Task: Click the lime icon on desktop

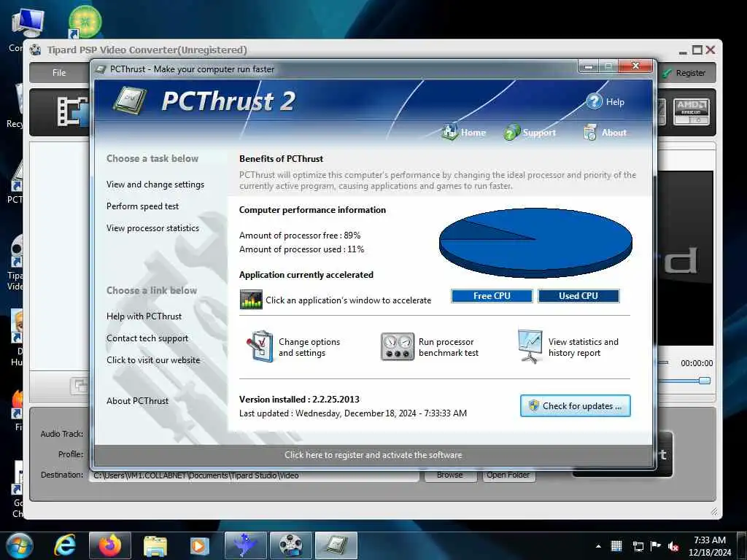Action: point(85,21)
